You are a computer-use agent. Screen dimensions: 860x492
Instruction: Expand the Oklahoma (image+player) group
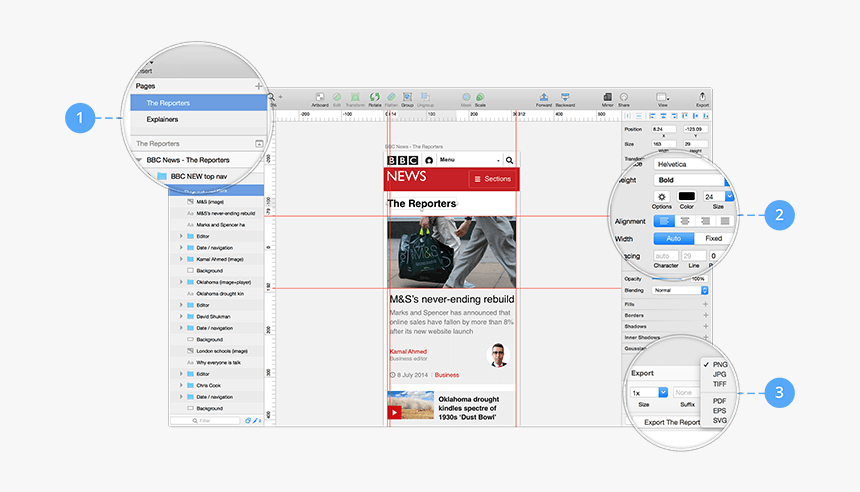point(181,282)
